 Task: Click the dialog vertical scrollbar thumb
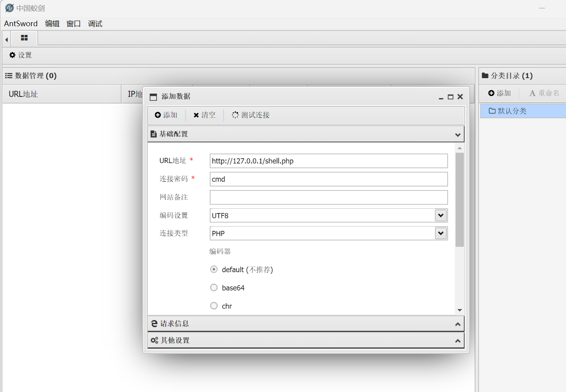[460, 200]
